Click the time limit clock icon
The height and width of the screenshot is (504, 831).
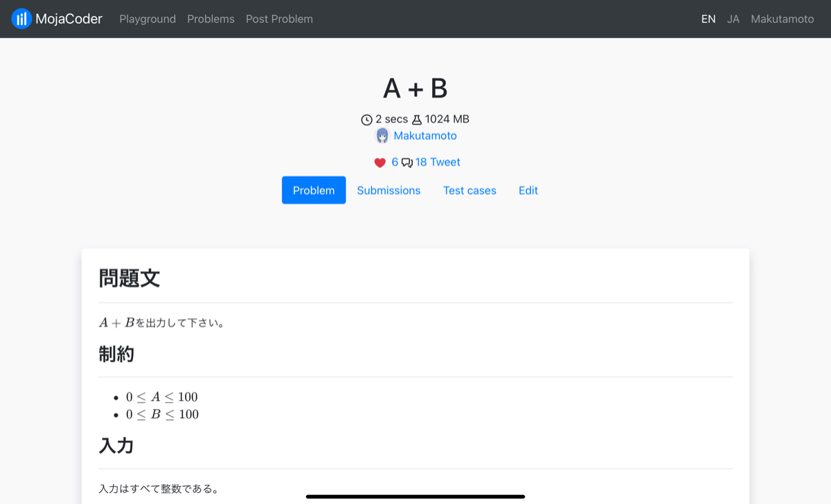coord(366,119)
